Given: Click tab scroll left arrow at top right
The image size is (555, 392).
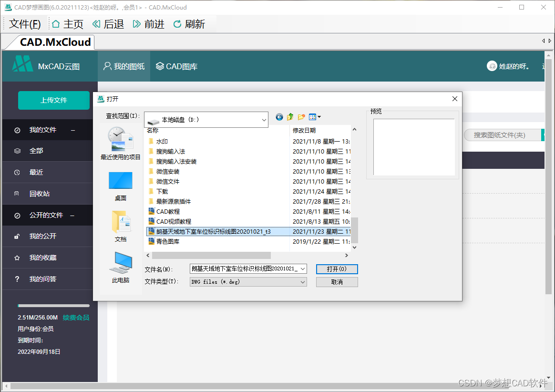Looking at the screenshot, I should [544, 41].
